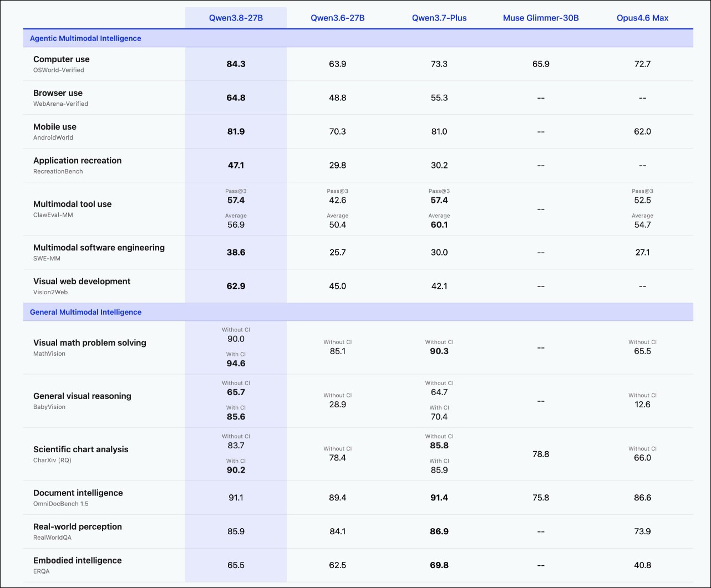Select the 90.2 Scientific chart analysis score
711x588 pixels.
(236, 470)
